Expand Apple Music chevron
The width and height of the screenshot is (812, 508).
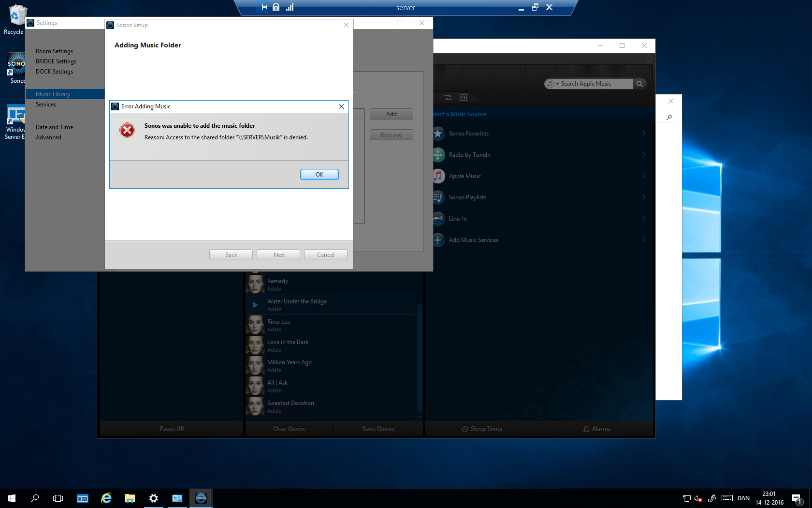[x=644, y=176]
